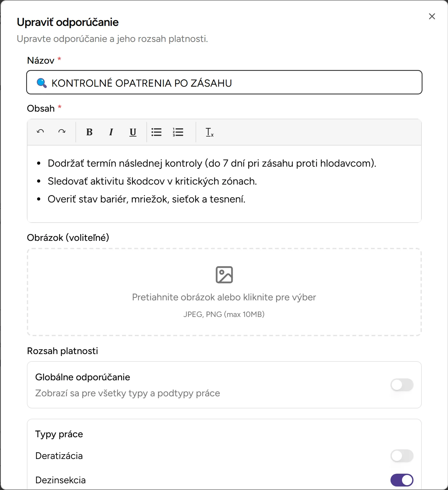Click the magnifier emoji in the title field

point(42,83)
